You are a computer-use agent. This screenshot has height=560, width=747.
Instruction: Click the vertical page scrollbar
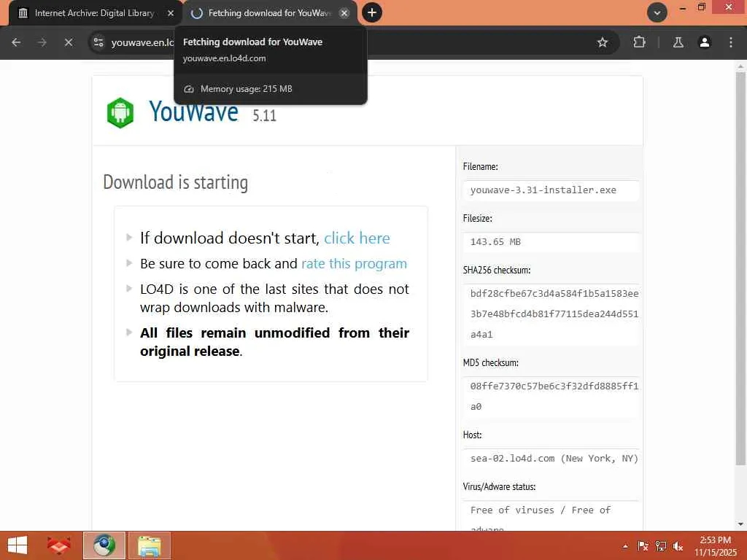[x=740, y=268]
